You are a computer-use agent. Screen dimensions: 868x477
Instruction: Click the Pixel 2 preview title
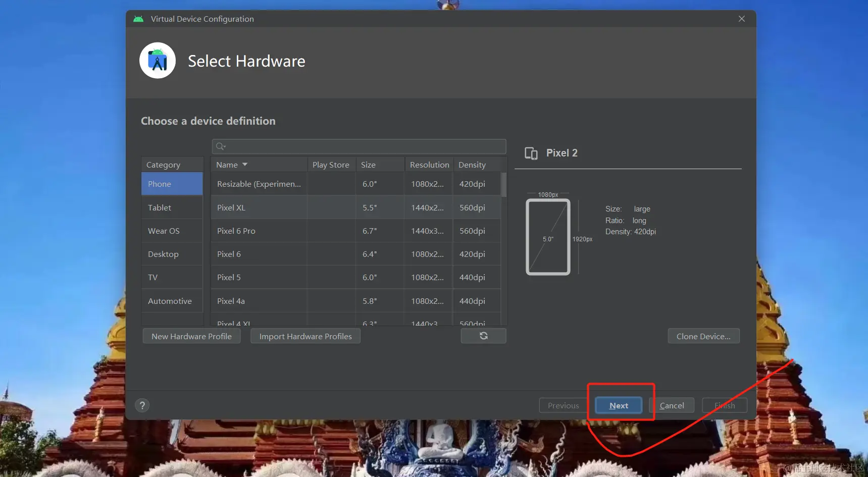(562, 153)
